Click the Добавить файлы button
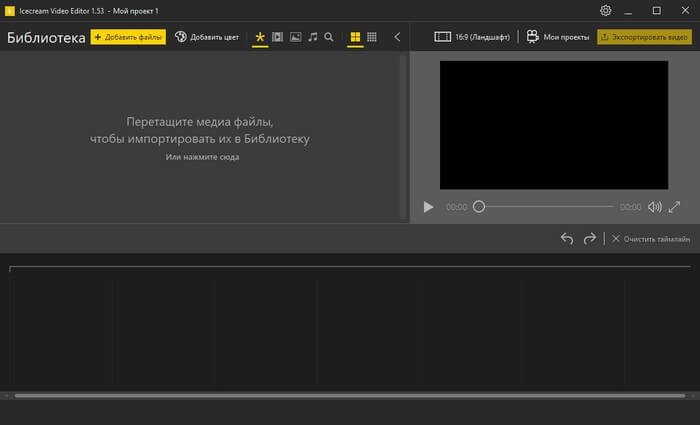This screenshot has width=700, height=425. [x=128, y=37]
